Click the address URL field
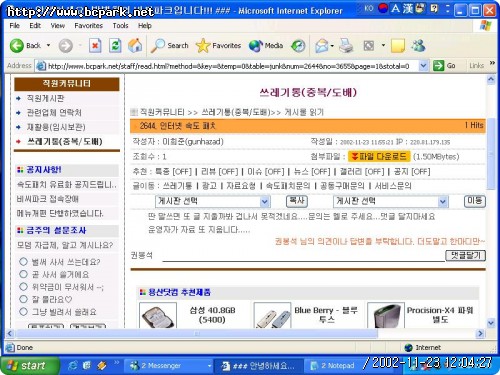500x375 pixels. tap(232, 66)
